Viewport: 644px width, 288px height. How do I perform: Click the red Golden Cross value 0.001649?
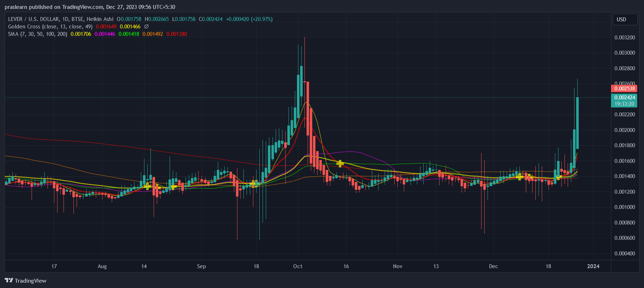coord(106,27)
